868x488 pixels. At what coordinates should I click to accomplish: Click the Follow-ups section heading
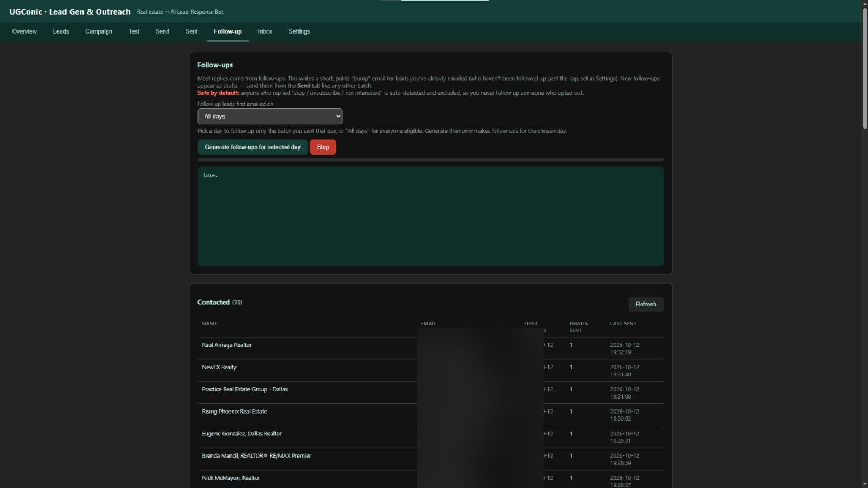[215, 65]
